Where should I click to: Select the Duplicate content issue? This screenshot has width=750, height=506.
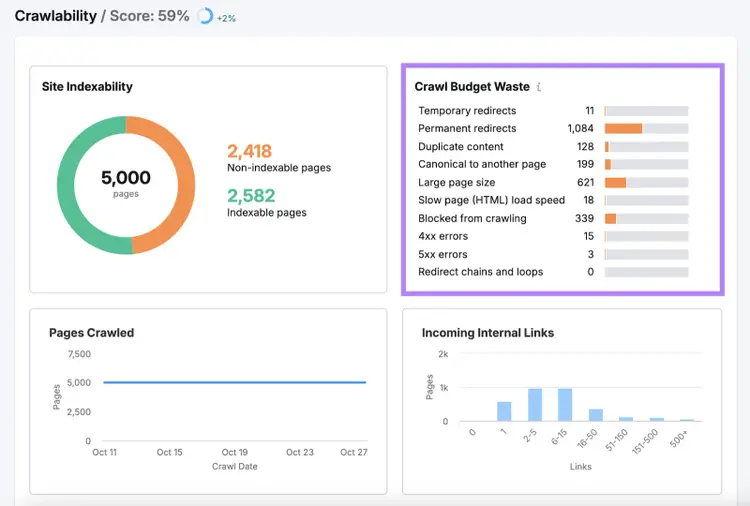coord(553,147)
